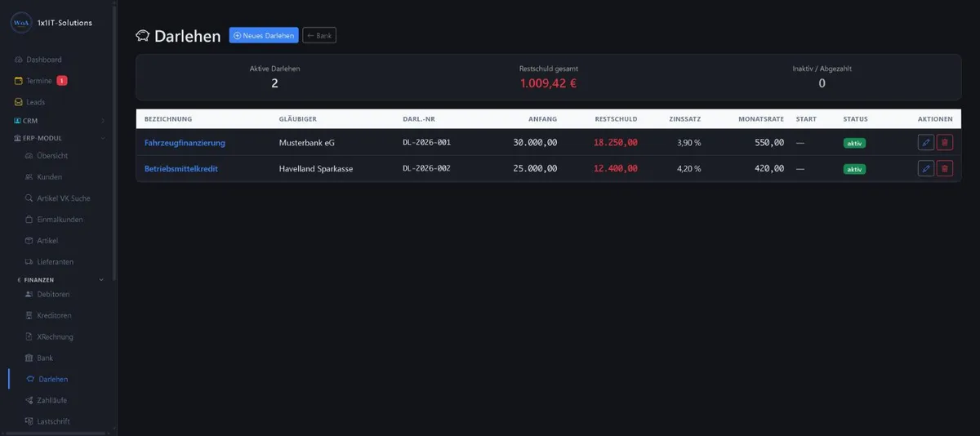Viewport: 980px width, 436px height.
Task: Click the Aktive Darlehen summary label
Action: coord(274,69)
